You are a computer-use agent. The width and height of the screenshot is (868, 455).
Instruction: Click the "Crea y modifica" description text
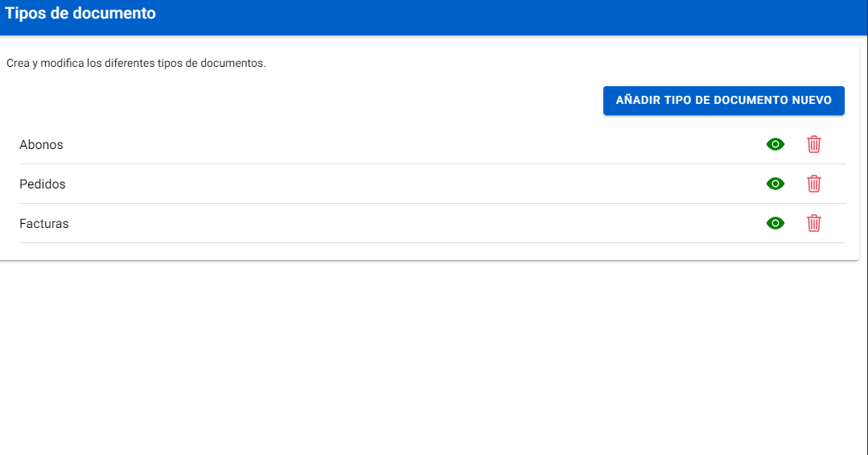[x=136, y=63]
